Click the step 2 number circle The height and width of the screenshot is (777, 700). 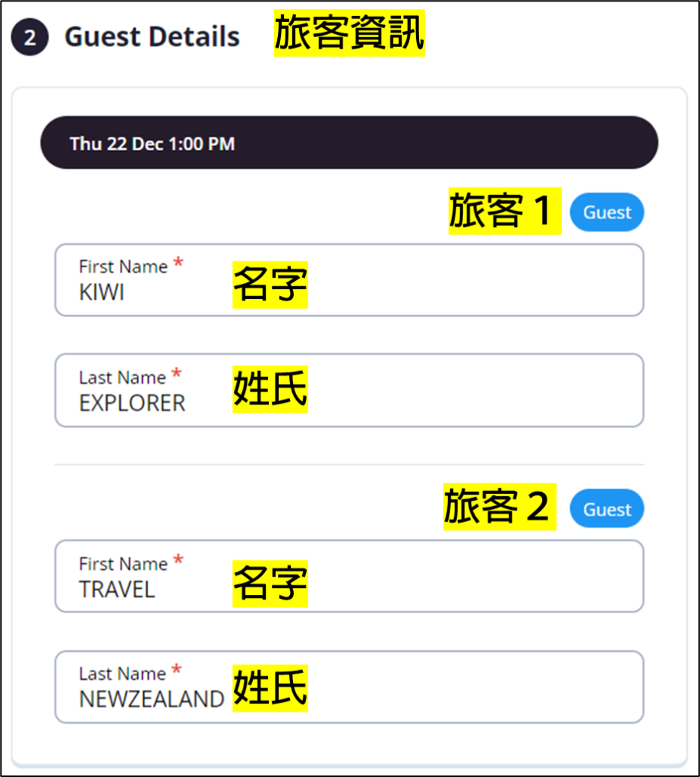(x=30, y=38)
